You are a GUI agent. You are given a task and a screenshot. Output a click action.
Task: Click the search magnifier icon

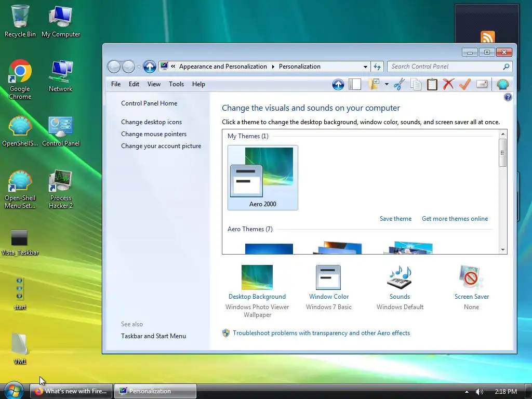(506, 66)
